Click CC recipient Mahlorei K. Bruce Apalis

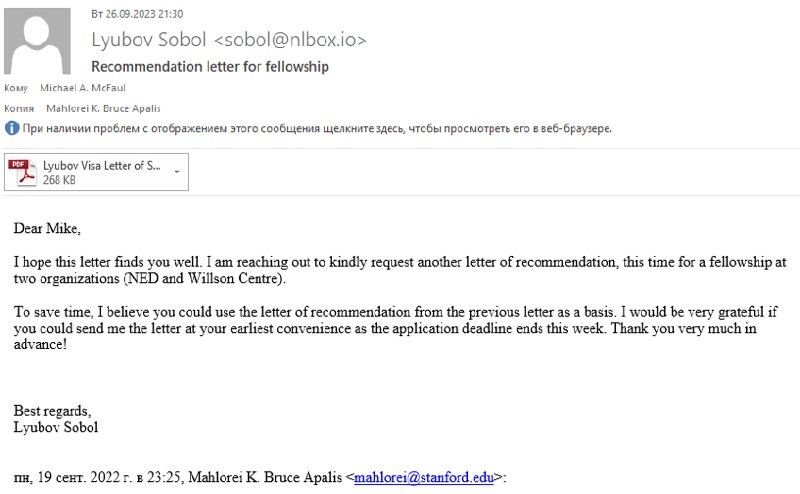103,108
